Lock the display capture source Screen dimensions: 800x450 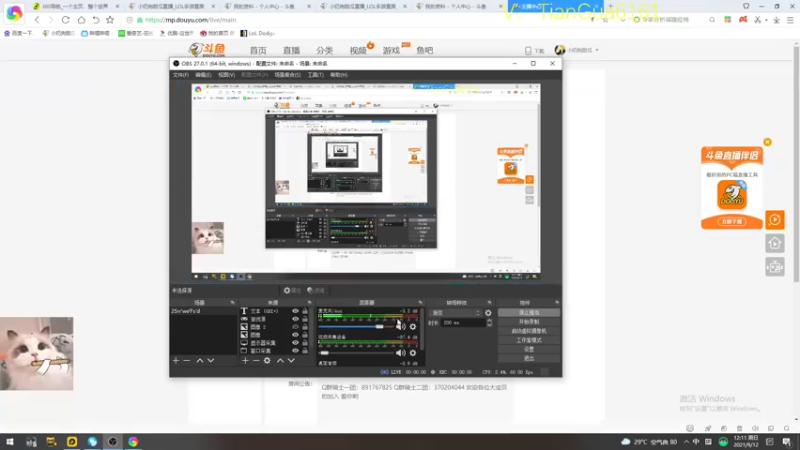[305, 343]
